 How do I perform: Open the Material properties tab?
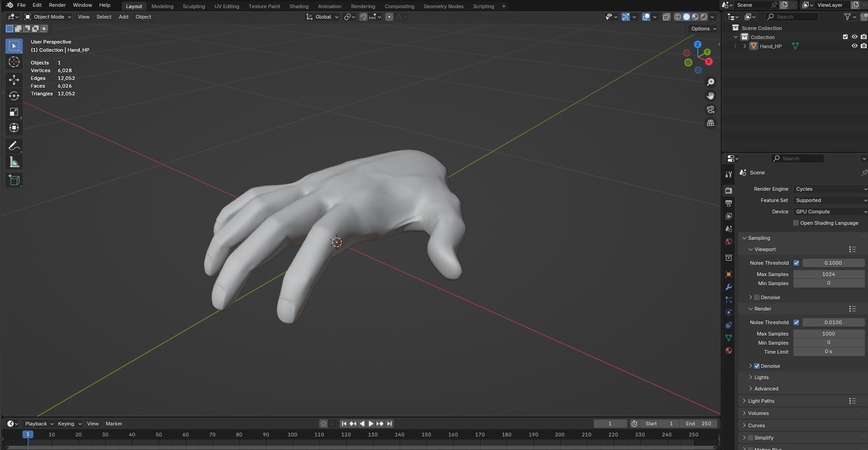click(729, 351)
